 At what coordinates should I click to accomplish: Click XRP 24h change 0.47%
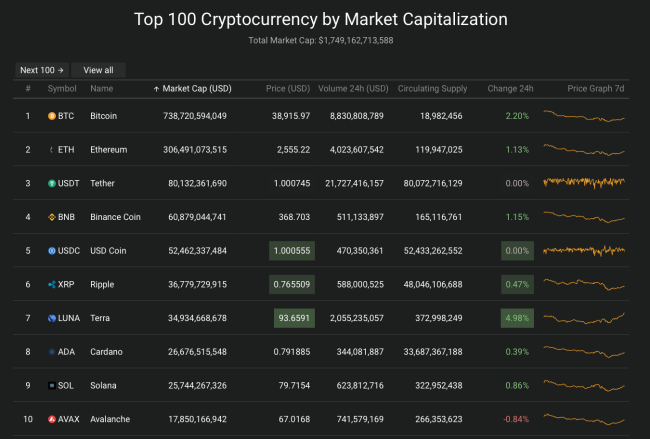click(x=517, y=284)
